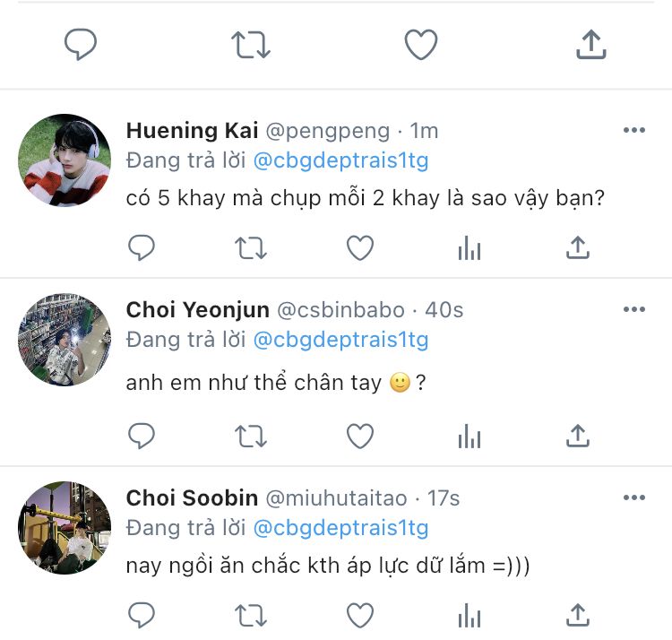The image size is (672, 640).
Task: Retweet Choi Yeonjun's reply
Action: click(x=250, y=437)
